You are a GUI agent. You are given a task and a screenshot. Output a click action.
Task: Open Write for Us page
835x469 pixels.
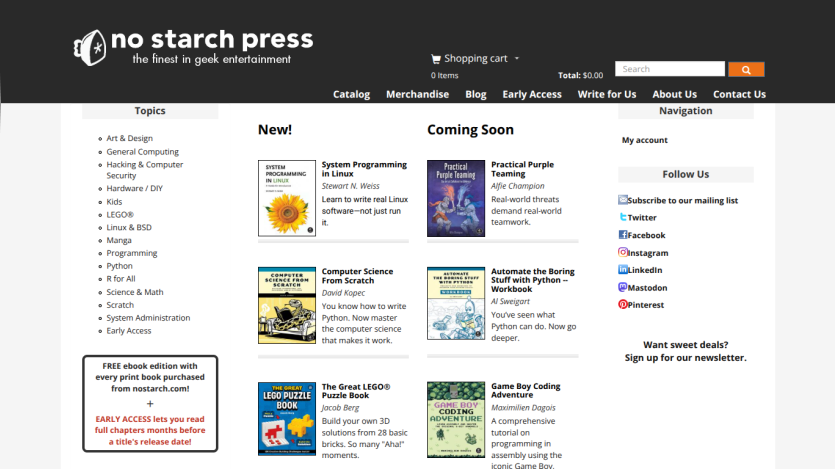coord(607,94)
